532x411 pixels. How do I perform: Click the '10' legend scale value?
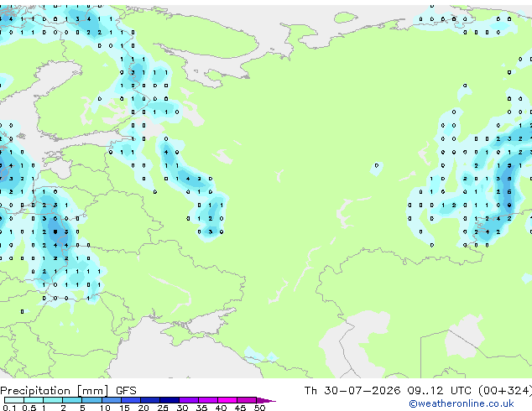[x=105, y=408]
